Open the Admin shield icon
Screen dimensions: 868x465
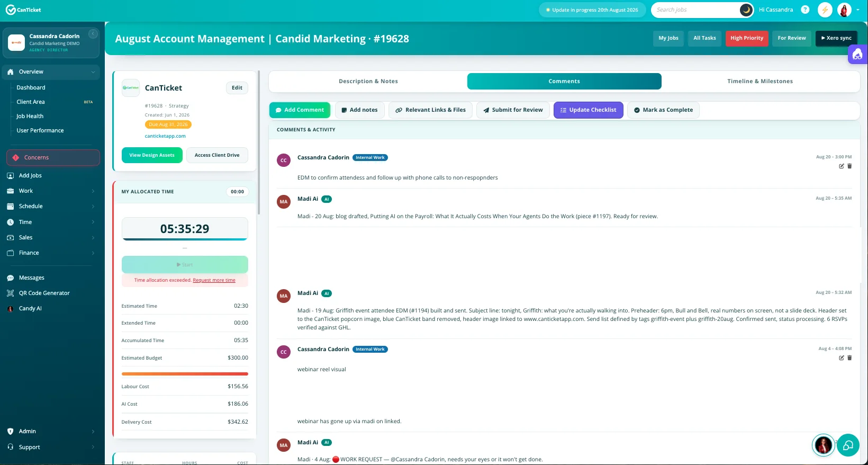10,432
